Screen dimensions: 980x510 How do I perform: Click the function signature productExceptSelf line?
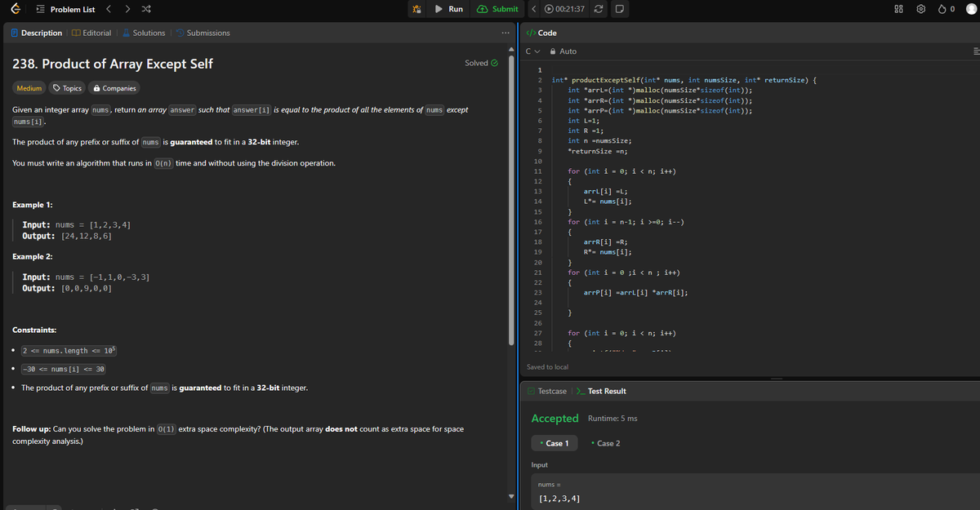(685, 80)
